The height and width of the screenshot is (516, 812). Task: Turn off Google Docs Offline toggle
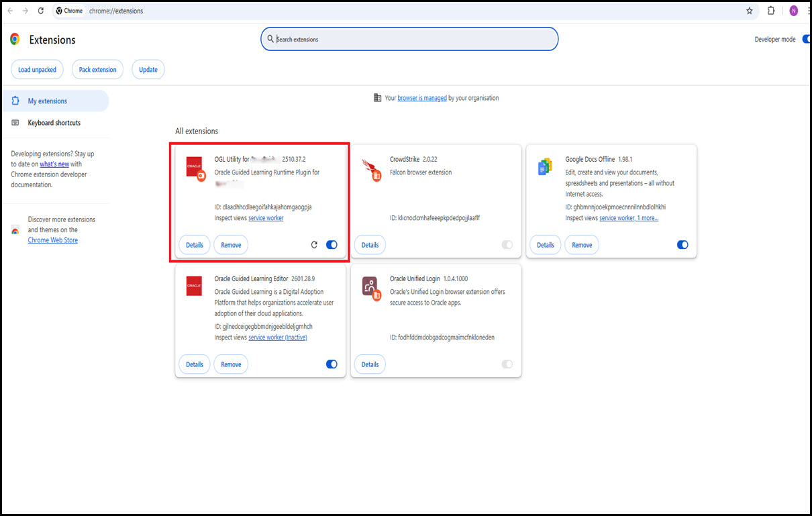tap(682, 245)
